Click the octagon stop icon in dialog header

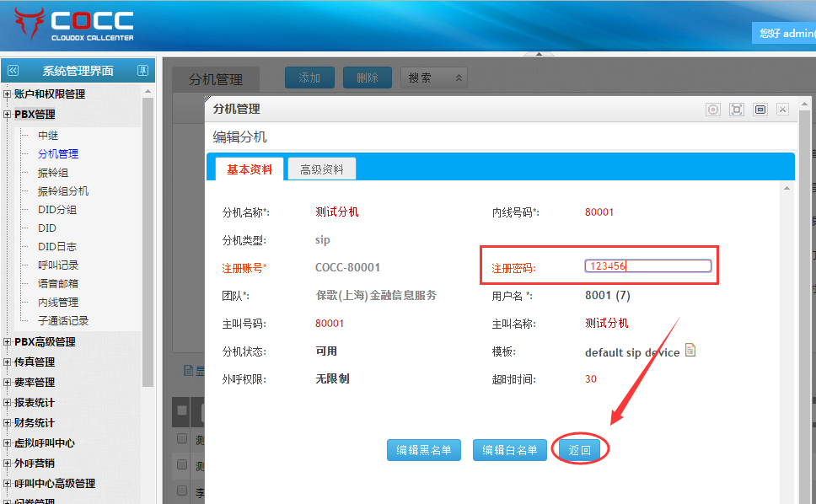(x=713, y=110)
